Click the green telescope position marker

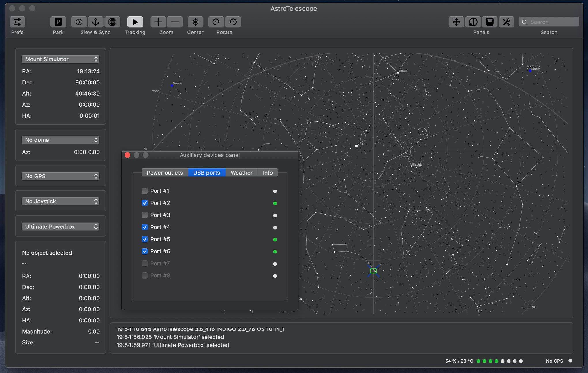coord(373,271)
